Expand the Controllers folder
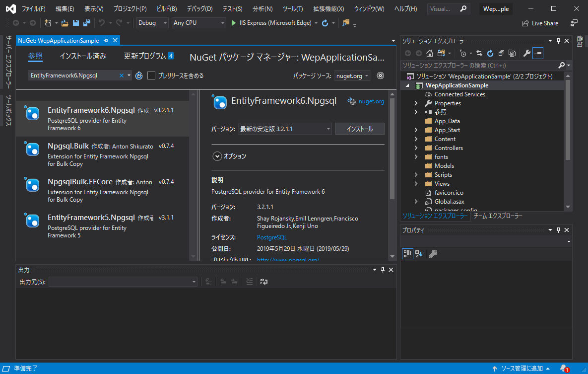 pyautogui.click(x=416, y=148)
